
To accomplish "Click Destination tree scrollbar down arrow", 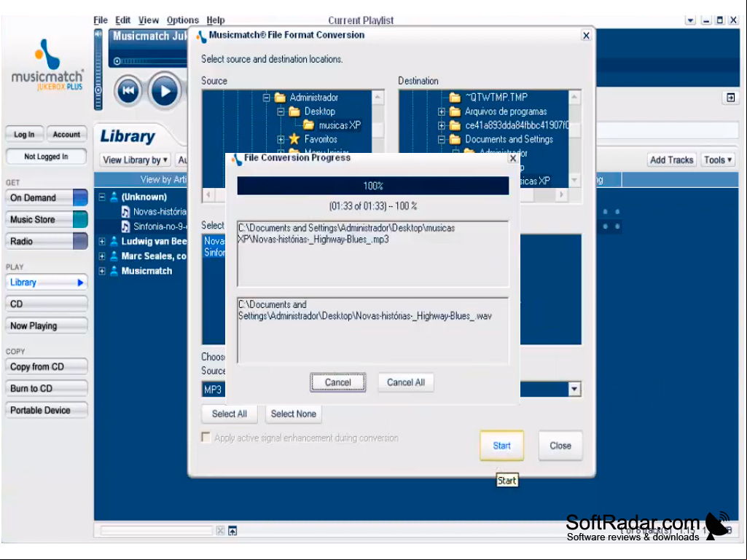I will [574, 181].
